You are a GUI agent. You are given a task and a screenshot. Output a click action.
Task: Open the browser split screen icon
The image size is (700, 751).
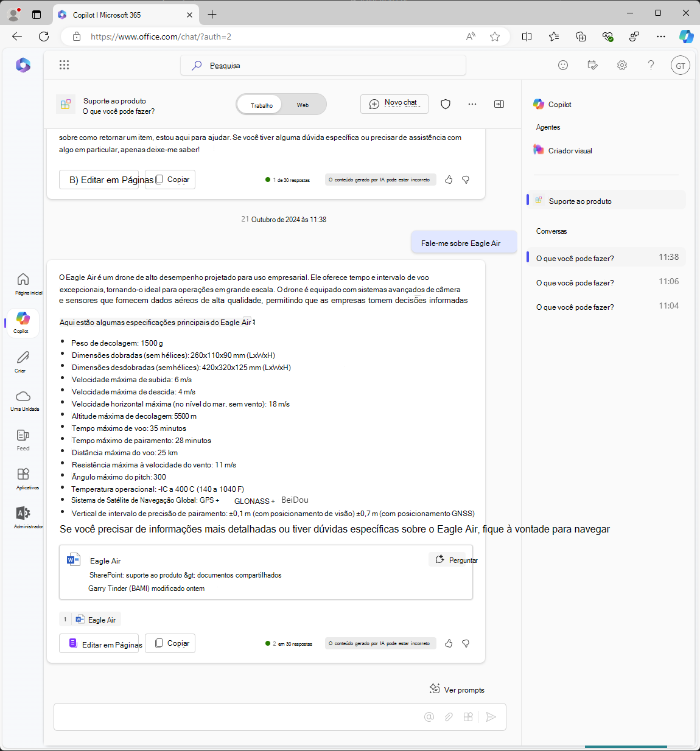[527, 37]
